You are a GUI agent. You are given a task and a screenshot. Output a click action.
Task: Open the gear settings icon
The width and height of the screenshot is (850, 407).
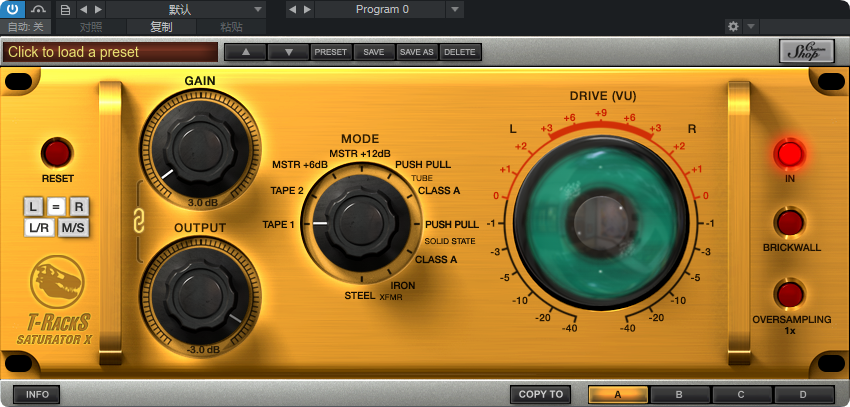(733, 27)
